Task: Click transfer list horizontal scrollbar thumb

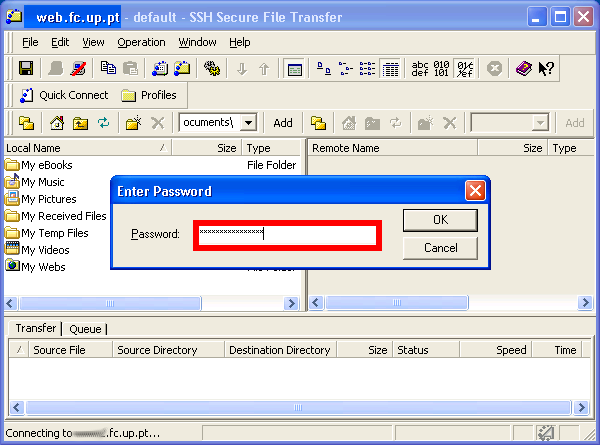Action: coord(298,408)
